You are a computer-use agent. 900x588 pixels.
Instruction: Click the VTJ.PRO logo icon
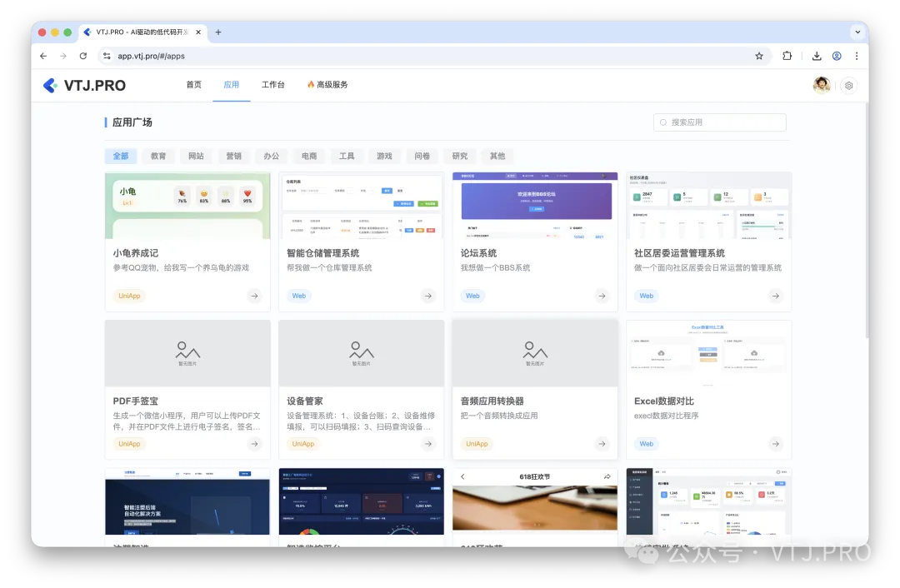50,85
